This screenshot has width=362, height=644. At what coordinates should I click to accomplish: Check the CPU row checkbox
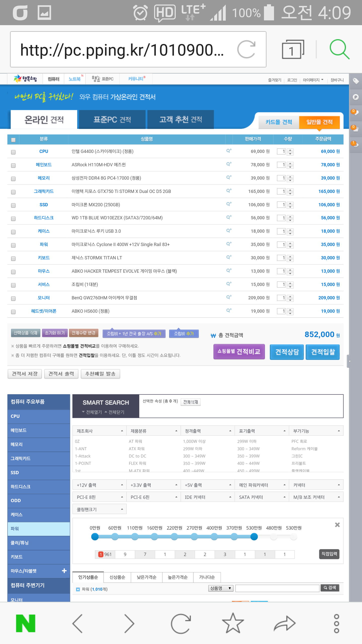click(x=13, y=152)
